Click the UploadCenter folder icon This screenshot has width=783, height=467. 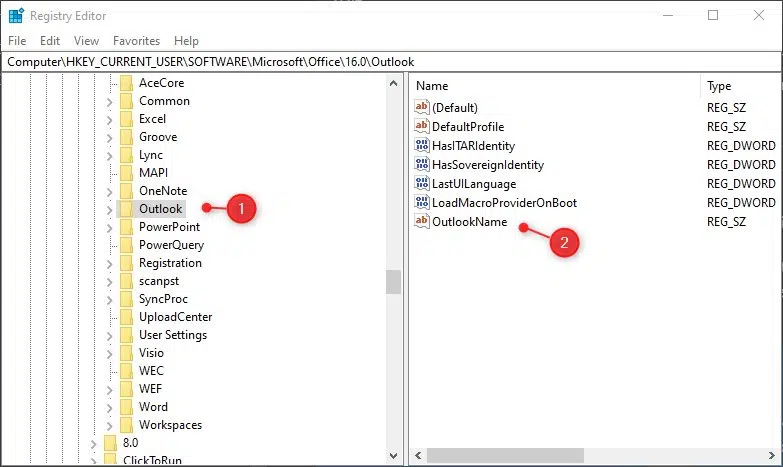tap(126, 317)
